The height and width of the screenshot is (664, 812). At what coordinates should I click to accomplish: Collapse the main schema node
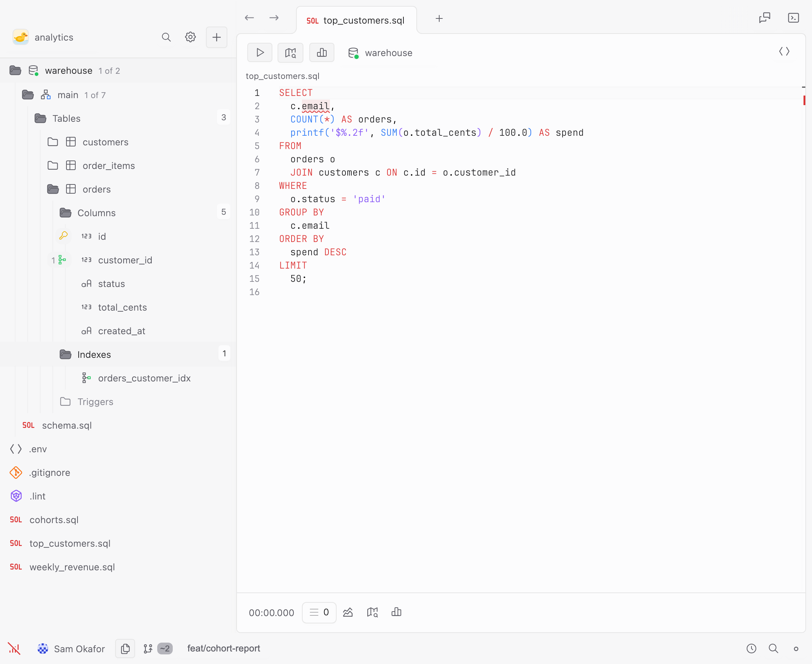[x=28, y=95]
